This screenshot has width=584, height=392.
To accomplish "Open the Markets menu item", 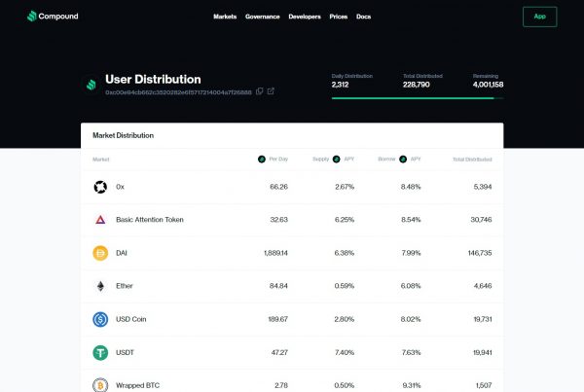I will (x=225, y=17).
